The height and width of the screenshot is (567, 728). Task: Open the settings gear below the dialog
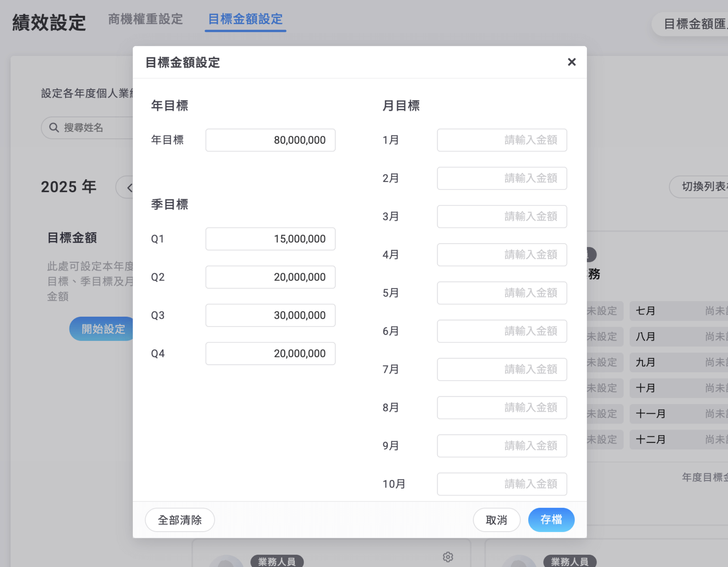[448, 557]
